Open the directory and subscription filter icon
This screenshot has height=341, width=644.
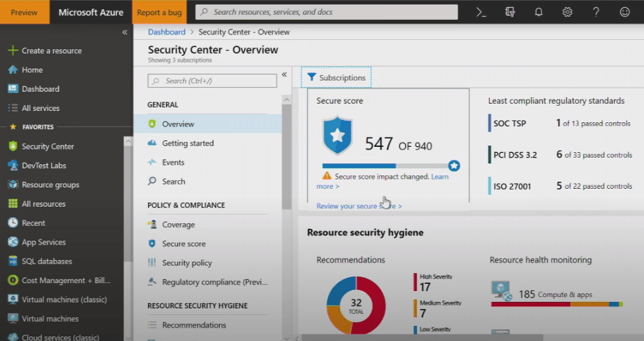[510, 13]
